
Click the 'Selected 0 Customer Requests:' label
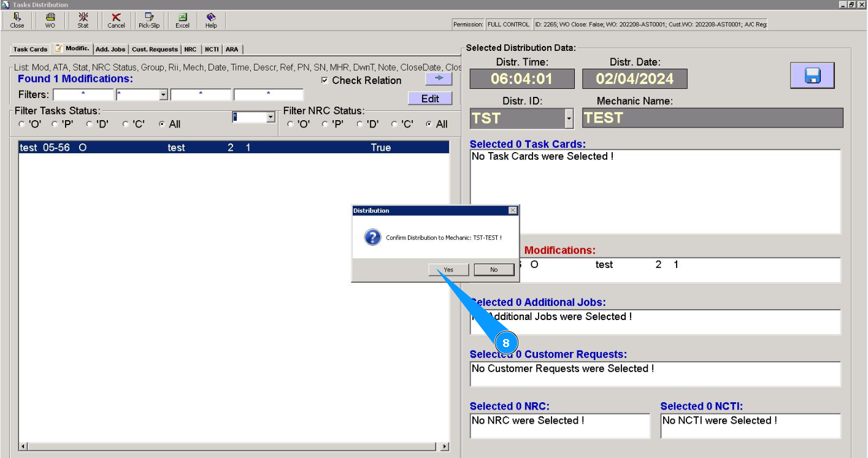(548, 354)
